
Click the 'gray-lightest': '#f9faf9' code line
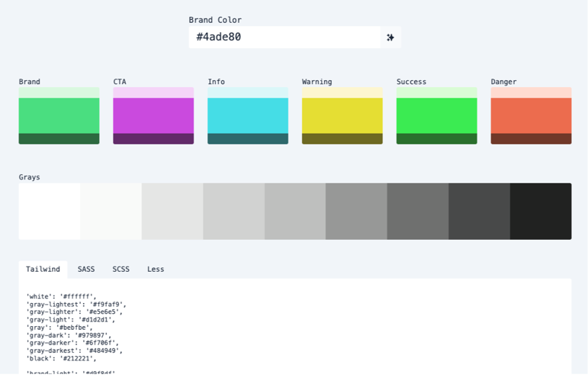pos(76,305)
